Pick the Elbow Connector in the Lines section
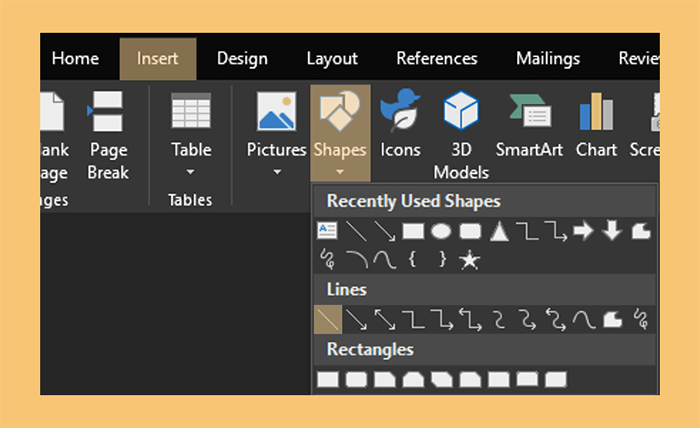The width and height of the screenshot is (700, 428). click(413, 320)
